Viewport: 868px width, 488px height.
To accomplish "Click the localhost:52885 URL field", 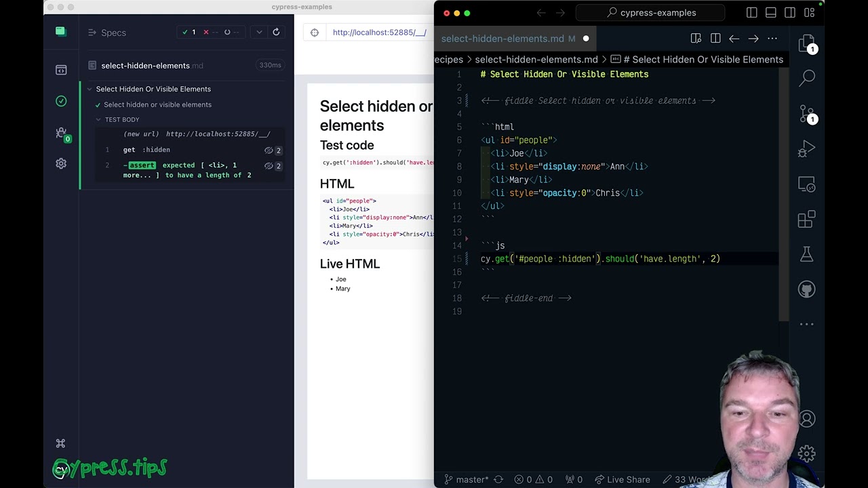I will click(379, 33).
